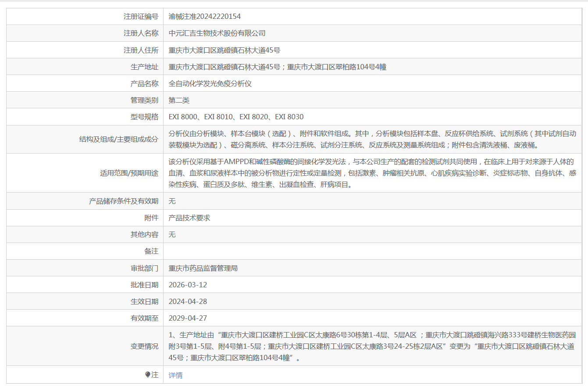This screenshot has width=588, height=386.
Task: Click the 注册人住所 row label
Action: [x=141, y=50]
